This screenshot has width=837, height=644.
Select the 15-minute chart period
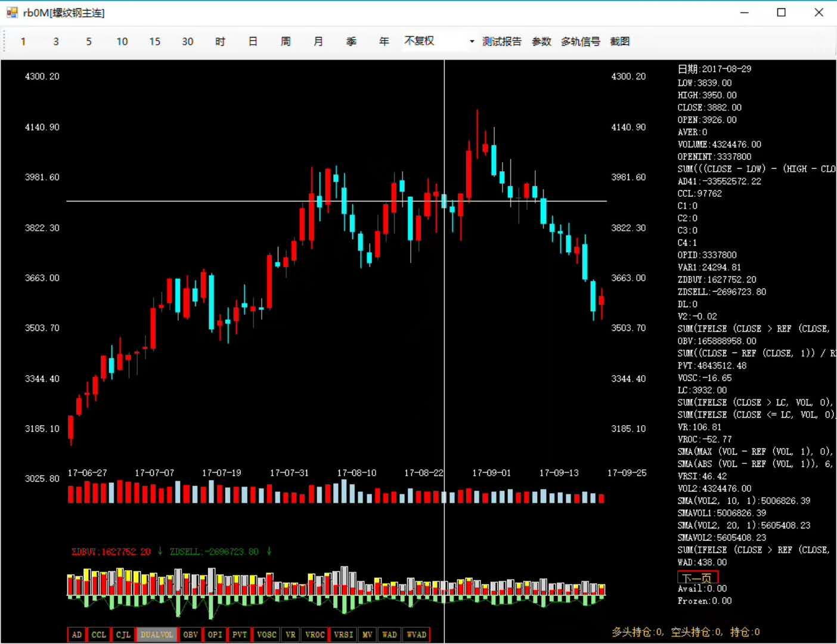point(154,41)
